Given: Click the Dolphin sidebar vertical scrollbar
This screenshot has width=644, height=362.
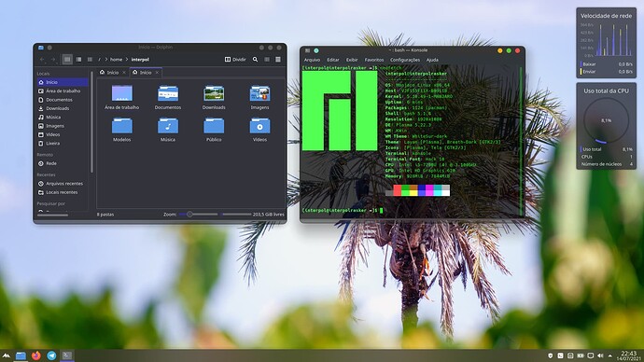Looking at the screenshot, I should pyautogui.click(x=91, y=123).
